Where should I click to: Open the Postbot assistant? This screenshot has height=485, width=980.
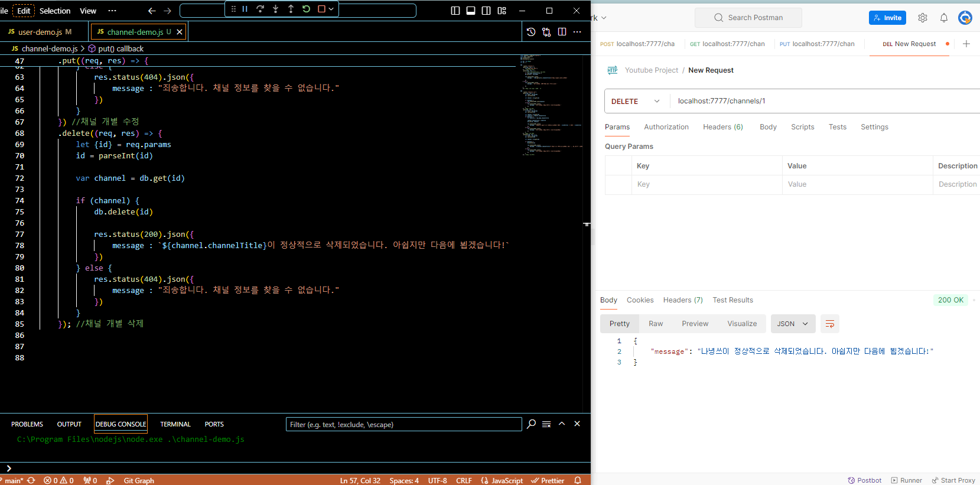[864, 480]
